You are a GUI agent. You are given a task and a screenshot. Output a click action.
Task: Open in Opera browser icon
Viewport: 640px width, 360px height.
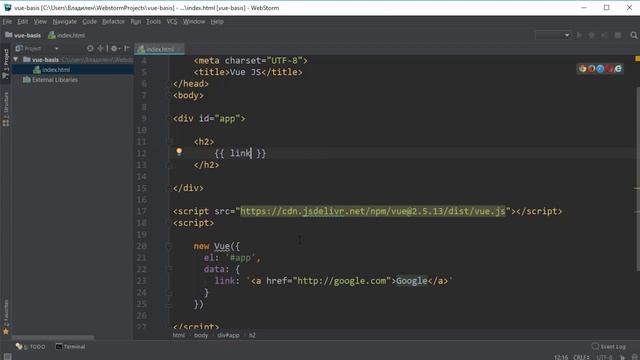[x=609, y=69]
